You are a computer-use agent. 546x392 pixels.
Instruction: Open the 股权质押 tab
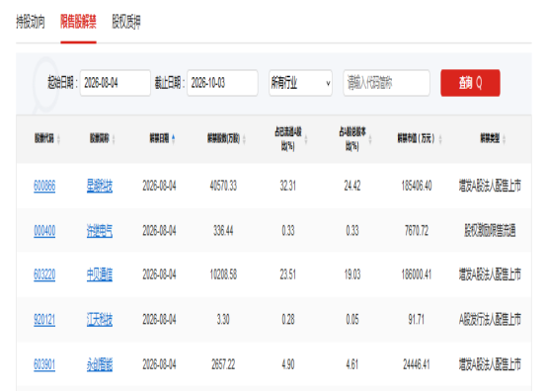coord(126,22)
